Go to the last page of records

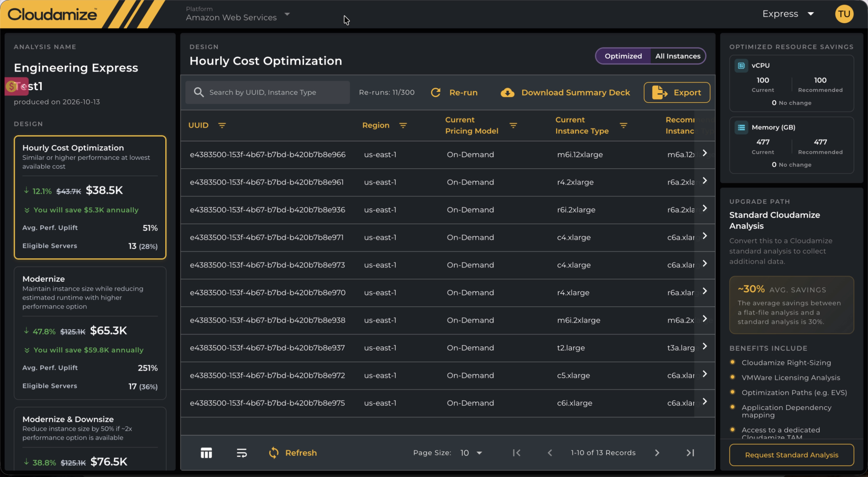(690, 453)
